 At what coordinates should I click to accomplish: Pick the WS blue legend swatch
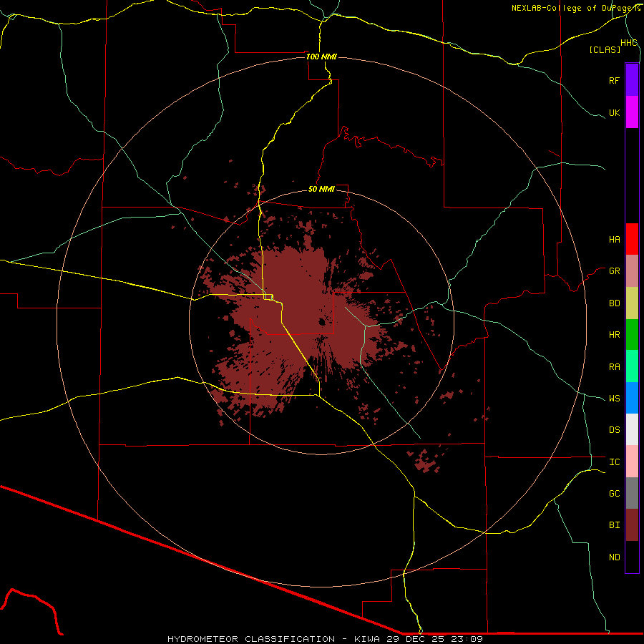tap(632, 398)
